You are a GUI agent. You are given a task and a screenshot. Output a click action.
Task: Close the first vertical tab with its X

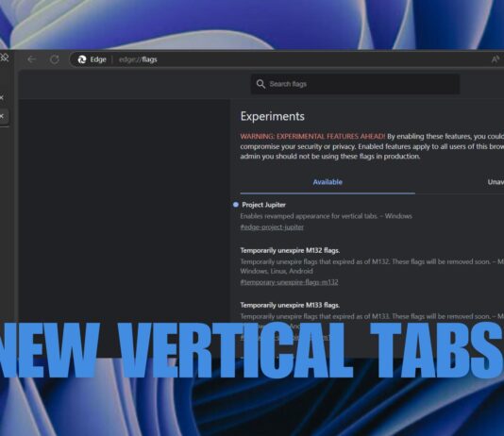click(2, 97)
